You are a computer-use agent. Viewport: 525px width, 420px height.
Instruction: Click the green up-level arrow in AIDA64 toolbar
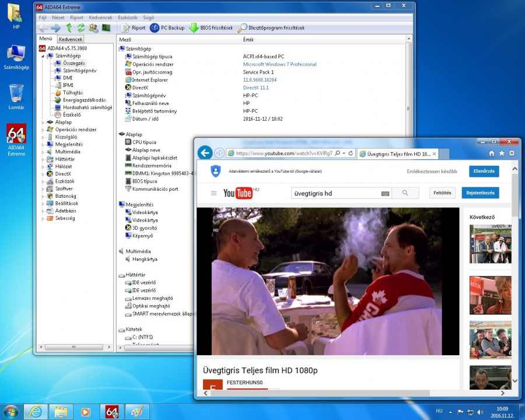click(69, 28)
